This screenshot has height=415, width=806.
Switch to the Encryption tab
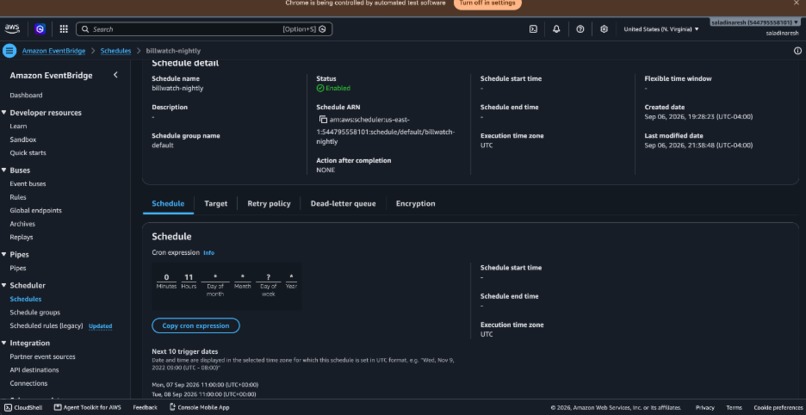[415, 204]
